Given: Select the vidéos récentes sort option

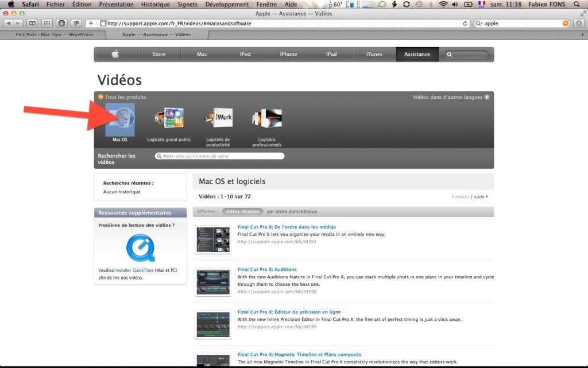Looking at the screenshot, I should [x=243, y=212].
